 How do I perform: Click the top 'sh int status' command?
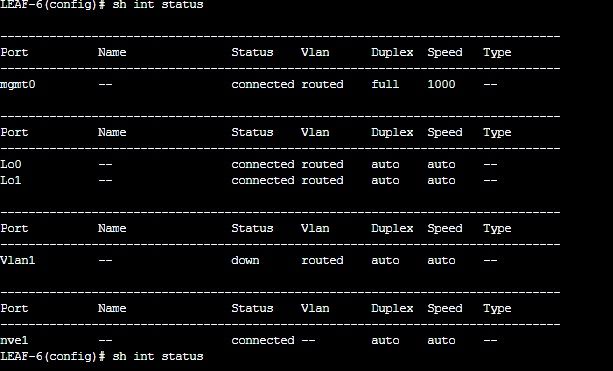(x=158, y=5)
